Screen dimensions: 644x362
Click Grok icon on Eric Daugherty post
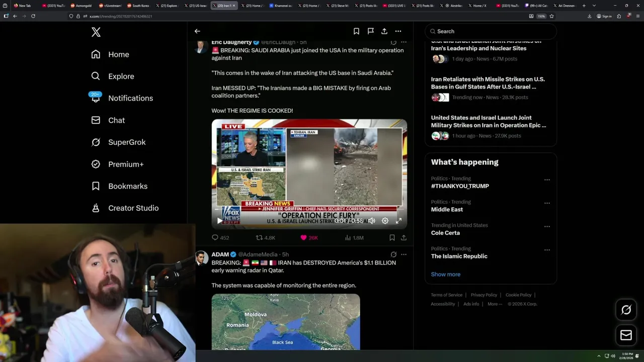[x=393, y=42]
